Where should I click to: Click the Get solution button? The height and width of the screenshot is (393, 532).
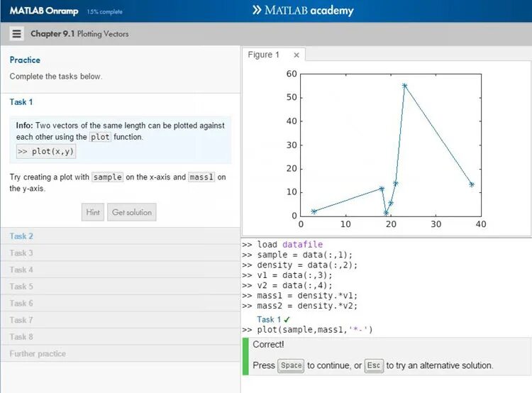click(132, 212)
